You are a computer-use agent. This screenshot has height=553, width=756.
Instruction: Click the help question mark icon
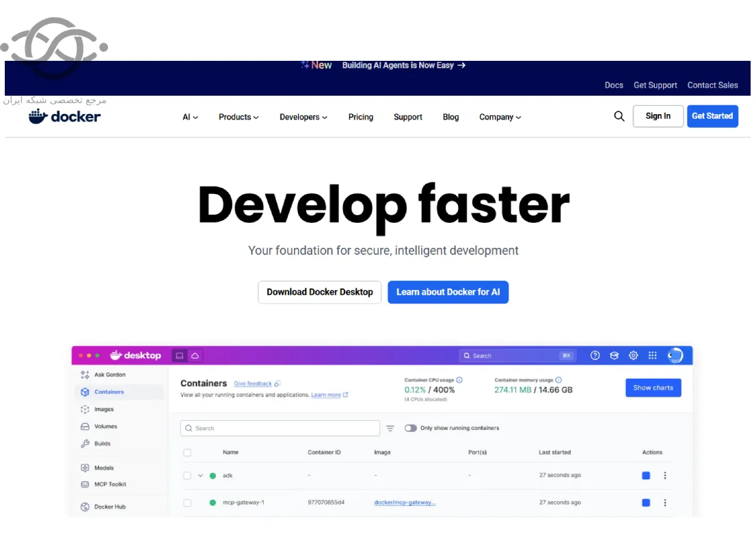(x=595, y=355)
